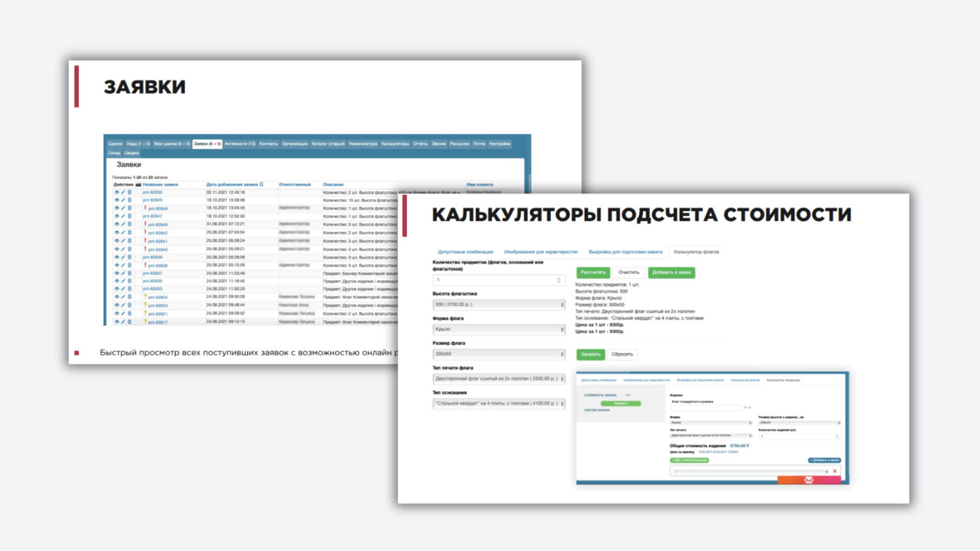
Task: Click the pencil edit icon for prit-82646
Action: 123,224
